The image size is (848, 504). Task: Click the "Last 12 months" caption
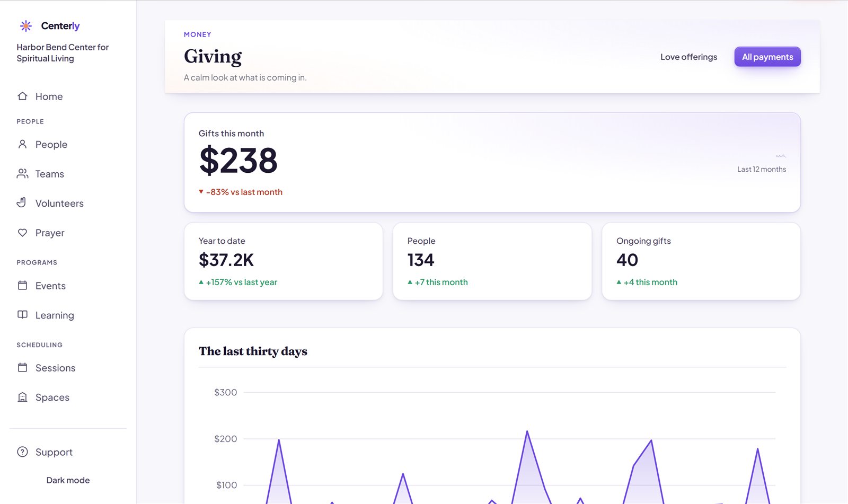click(x=762, y=169)
